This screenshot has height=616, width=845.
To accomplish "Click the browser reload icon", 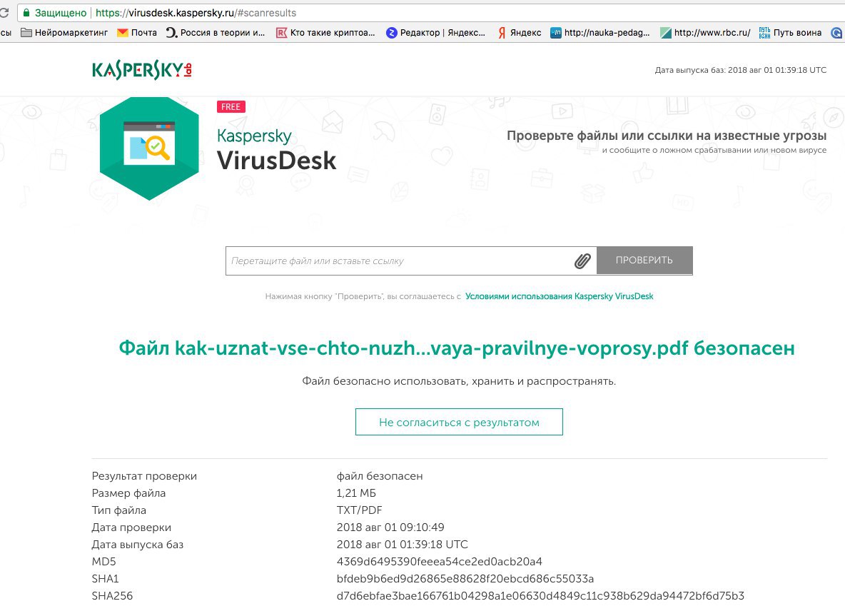I will click(x=4, y=12).
